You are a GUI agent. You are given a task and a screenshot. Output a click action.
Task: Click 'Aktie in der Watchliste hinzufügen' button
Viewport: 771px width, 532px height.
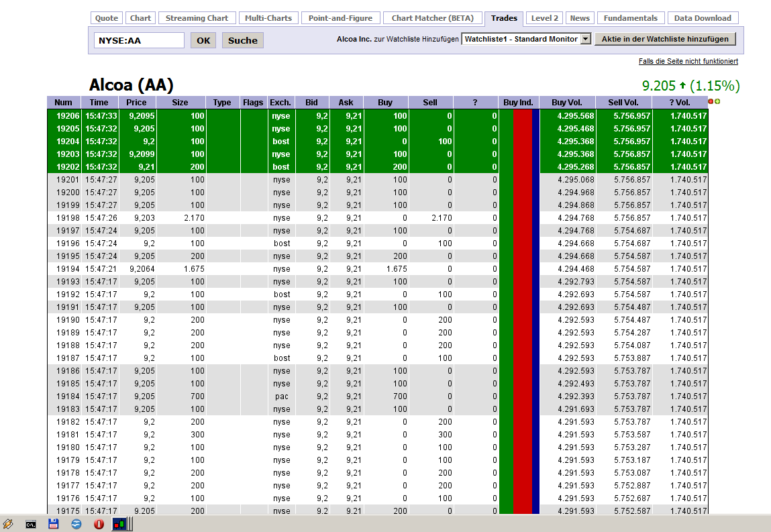click(664, 39)
